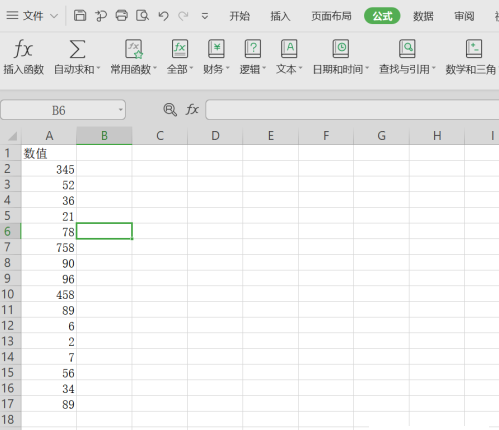
Task: Open the 逻辑 functions icon
Action: (253, 49)
